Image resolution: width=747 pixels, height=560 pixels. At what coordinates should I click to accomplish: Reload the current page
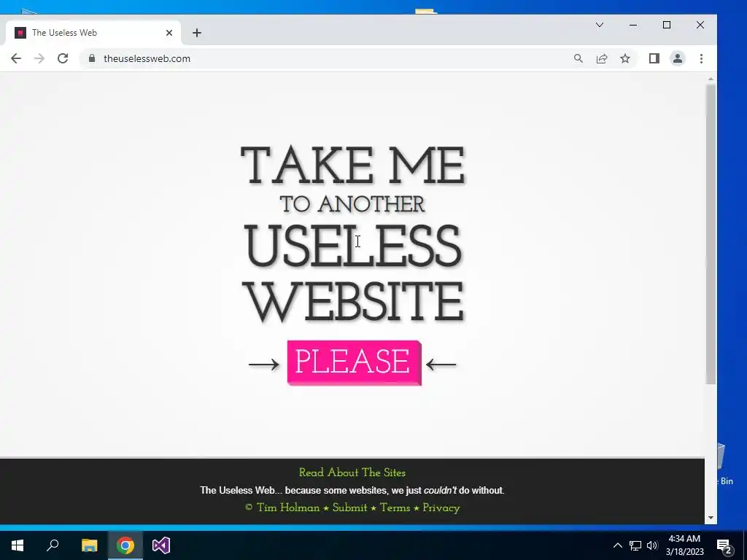63,58
